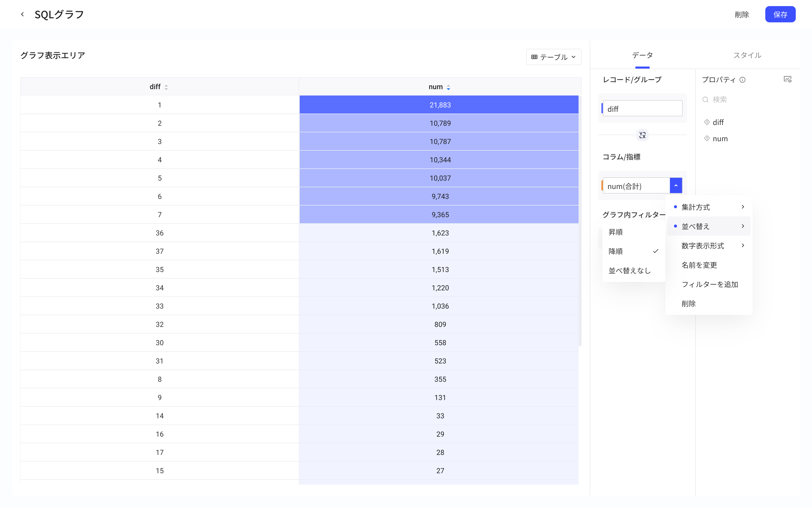
Task: Collapse the num(合計) options arrow
Action: click(676, 185)
